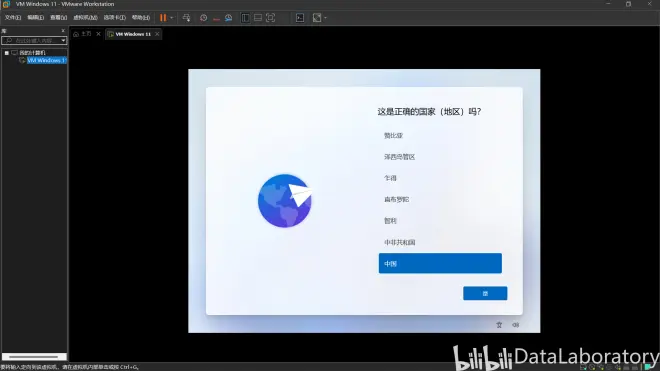Image resolution: width=660 pixels, height=371 pixels.
Task: Expand stretch display dropdown arrow
Action: [x=325, y=18]
